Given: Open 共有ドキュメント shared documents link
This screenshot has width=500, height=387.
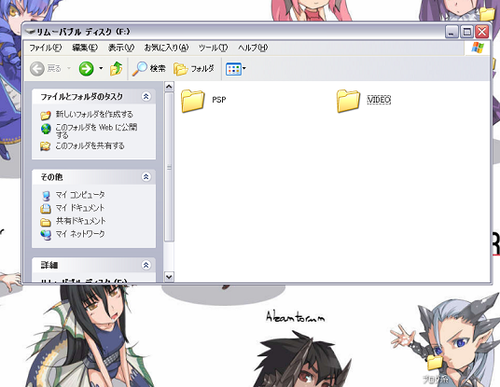Looking at the screenshot, I should [x=81, y=221].
